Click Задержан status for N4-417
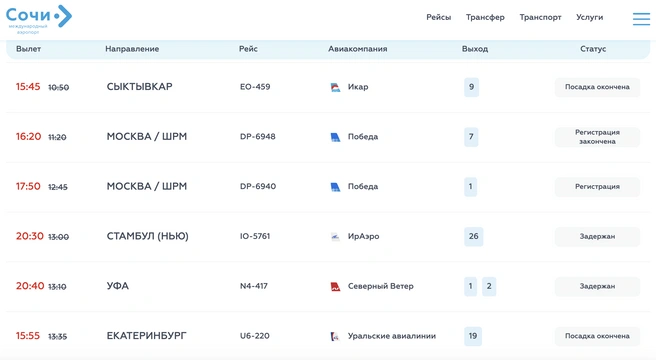 pos(597,286)
